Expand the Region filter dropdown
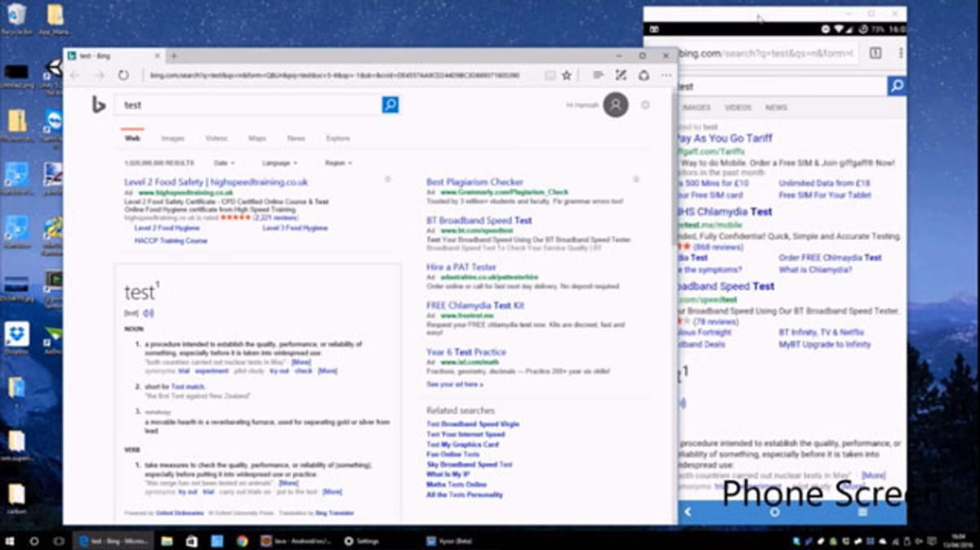 click(338, 163)
